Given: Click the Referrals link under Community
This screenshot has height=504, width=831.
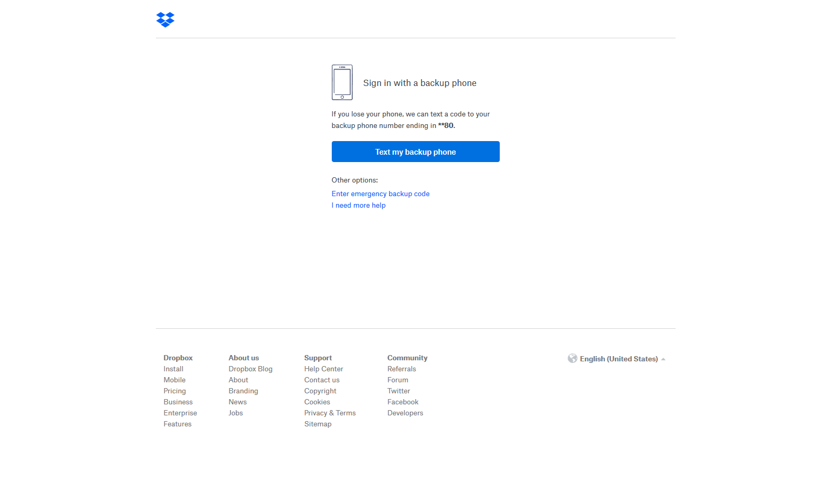Looking at the screenshot, I should click(x=402, y=369).
